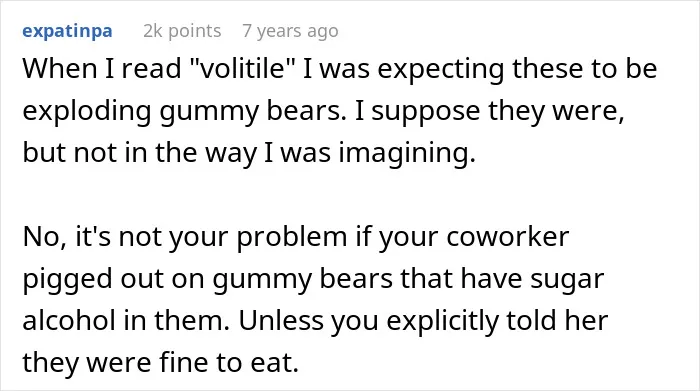Click the words "When I read" opening the comment
The height and width of the screenshot is (391, 700).
coord(102,69)
